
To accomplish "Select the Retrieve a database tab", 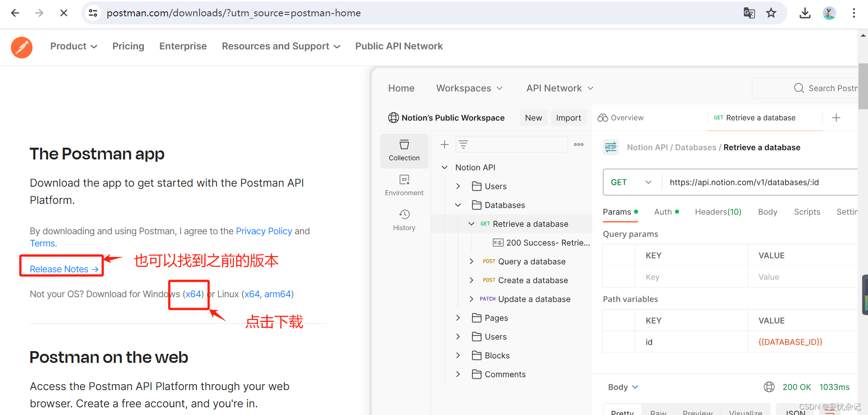I will point(765,118).
